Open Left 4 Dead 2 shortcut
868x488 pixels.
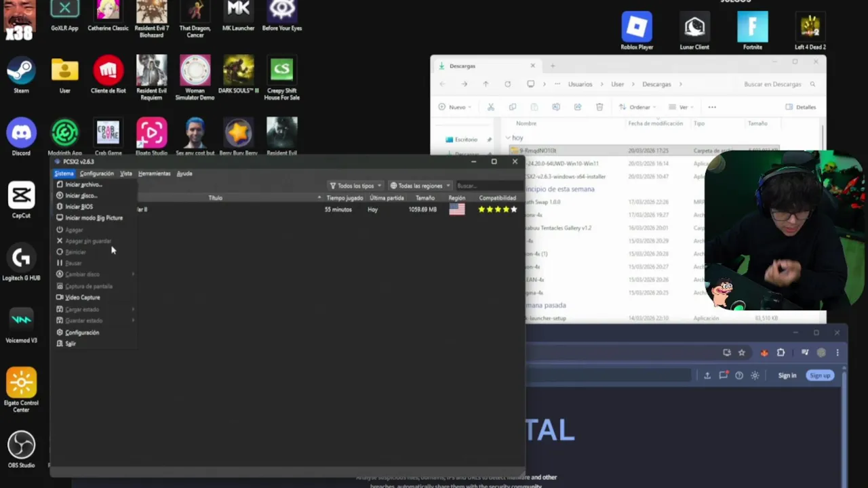pyautogui.click(x=810, y=31)
